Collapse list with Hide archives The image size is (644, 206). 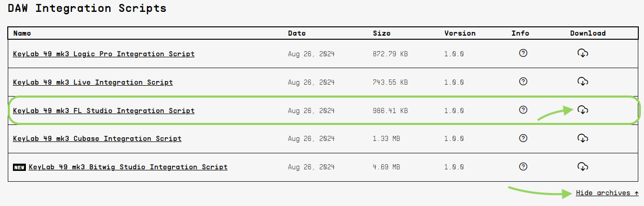[x=607, y=193]
